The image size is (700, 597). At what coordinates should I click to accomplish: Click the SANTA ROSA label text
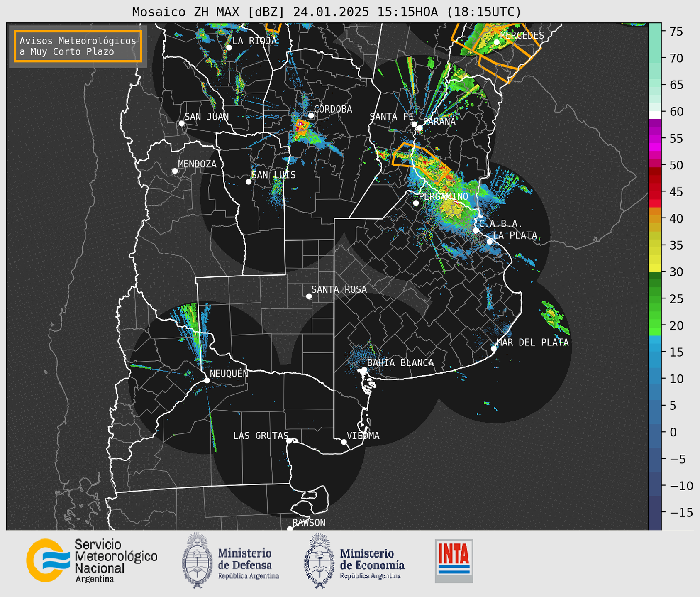tap(339, 290)
